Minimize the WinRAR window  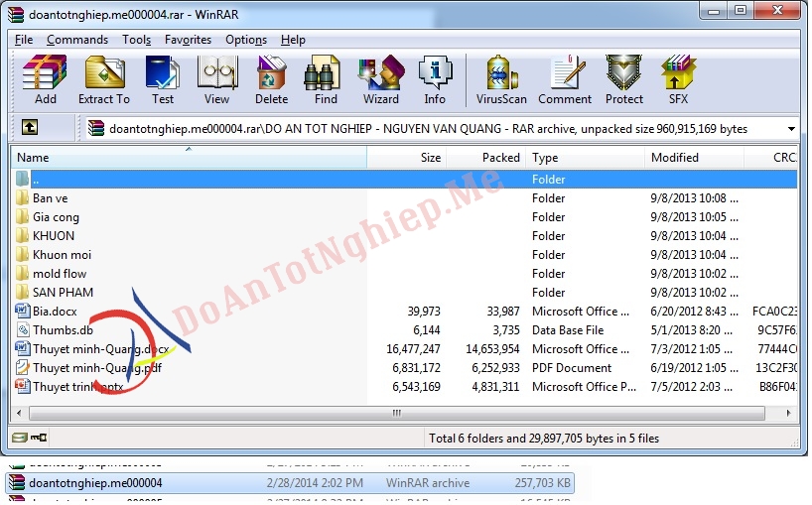[714, 10]
